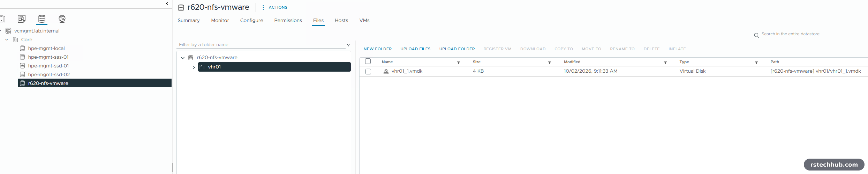Collapse the left navigation pane arrow

click(167, 3)
